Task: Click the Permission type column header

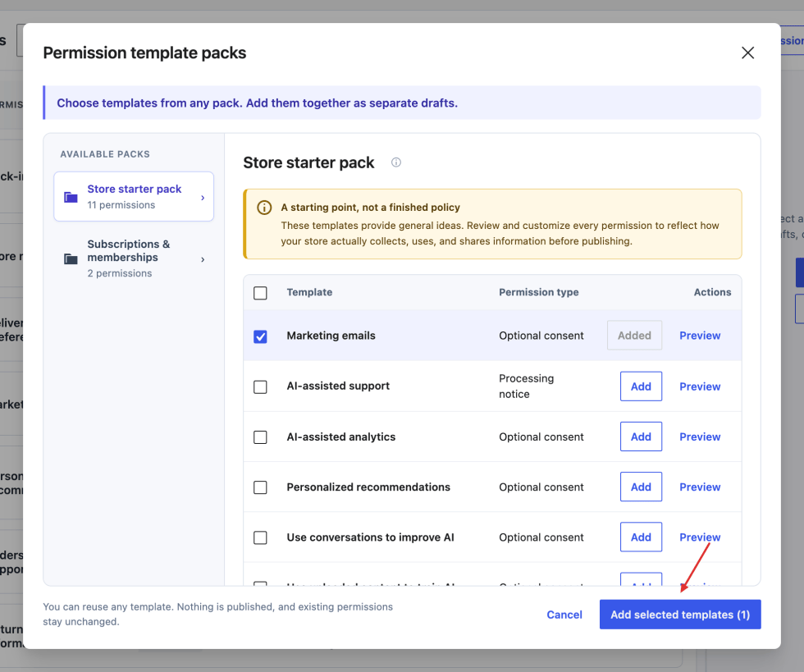Action: tap(538, 292)
